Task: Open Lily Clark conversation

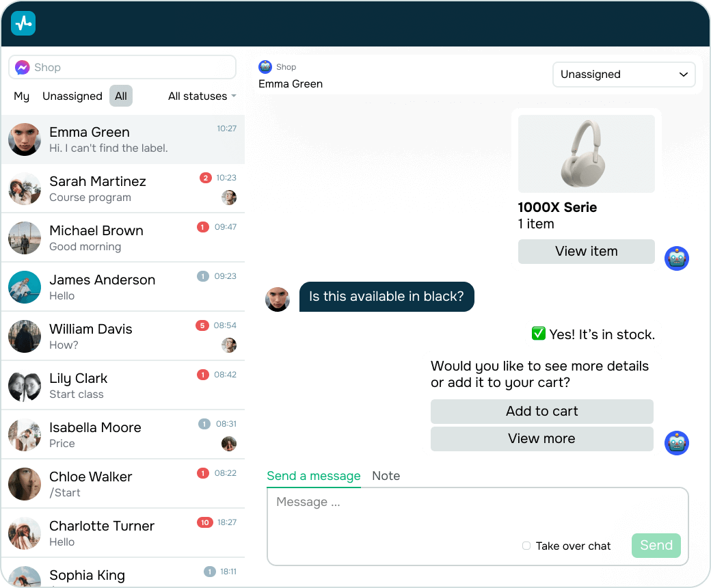Action: pos(123,386)
